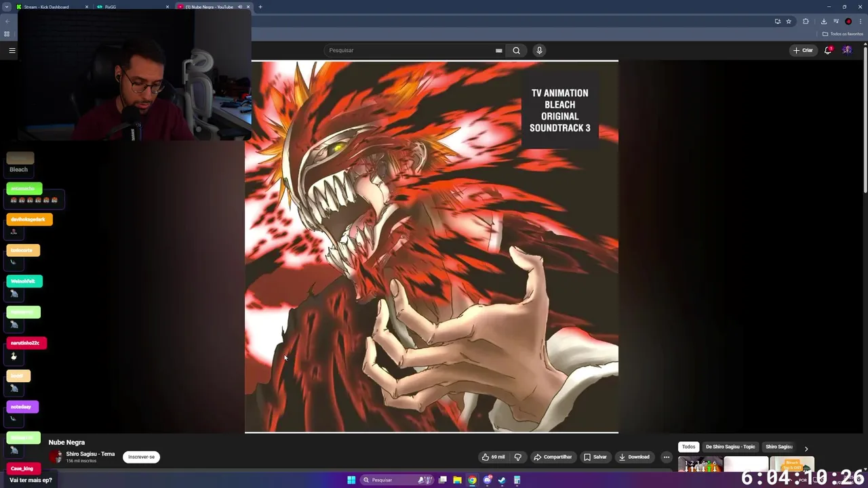Image resolution: width=868 pixels, height=488 pixels.
Task: Open the Chrome media controls icon
Action: 836,21
